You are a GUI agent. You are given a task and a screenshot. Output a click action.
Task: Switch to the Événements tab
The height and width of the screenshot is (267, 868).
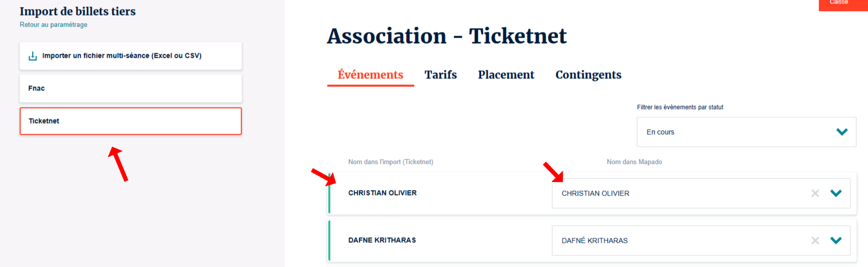point(370,75)
